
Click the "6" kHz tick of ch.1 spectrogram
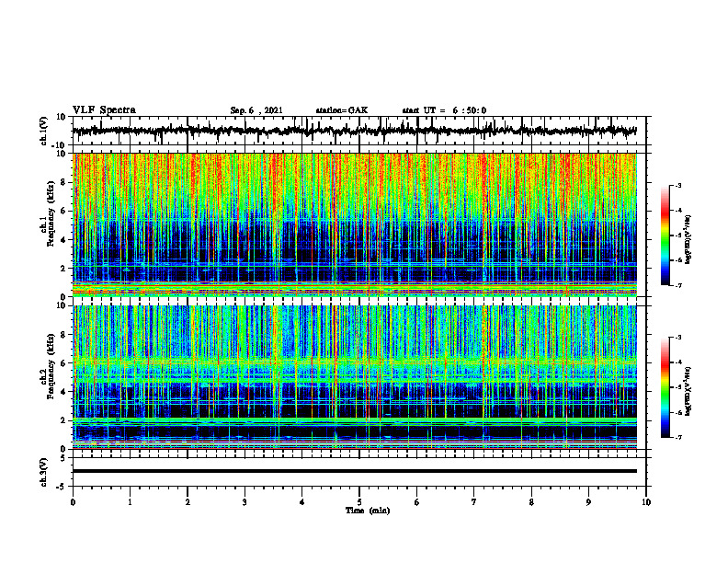pos(64,211)
